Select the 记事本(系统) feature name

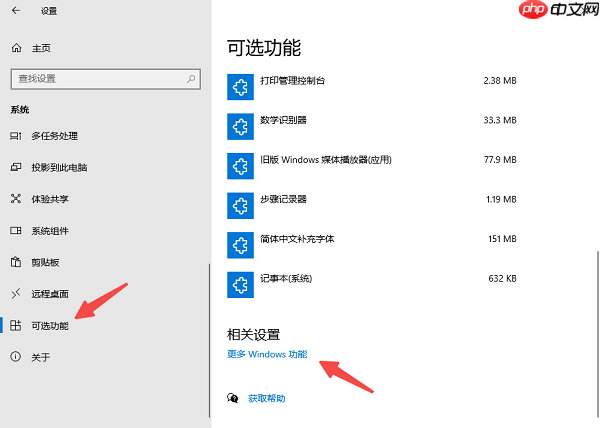point(286,278)
